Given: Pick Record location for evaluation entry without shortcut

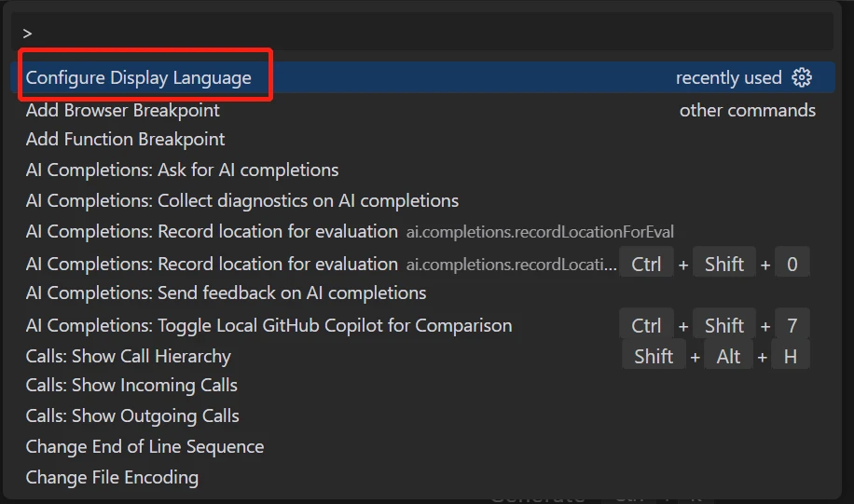Looking at the screenshot, I should coord(212,231).
